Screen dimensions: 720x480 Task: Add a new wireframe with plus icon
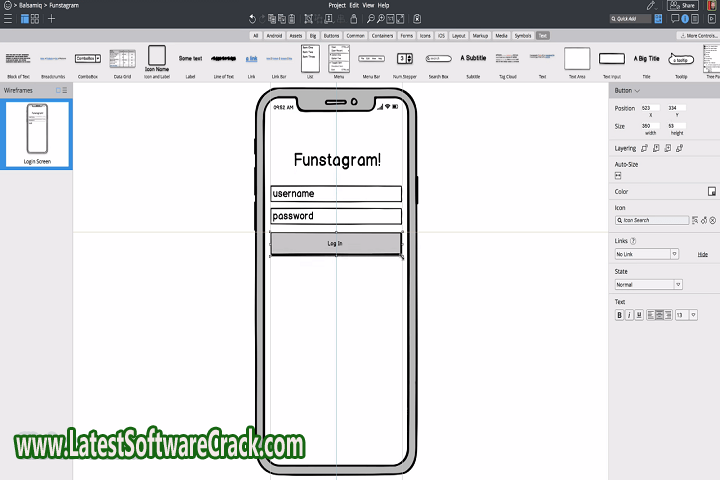click(x=52, y=18)
